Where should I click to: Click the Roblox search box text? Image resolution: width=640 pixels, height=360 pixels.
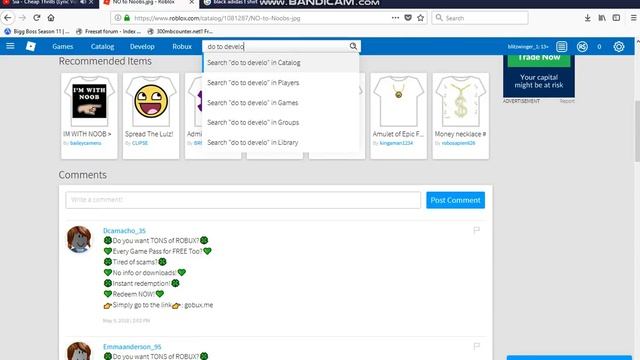225,47
